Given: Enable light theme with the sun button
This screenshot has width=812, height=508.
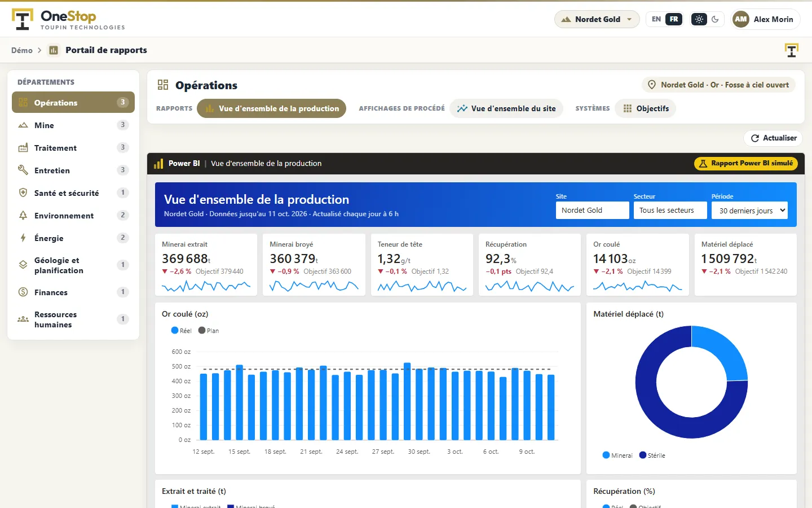Looking at the screenshot, I should (x=699, y=19).
